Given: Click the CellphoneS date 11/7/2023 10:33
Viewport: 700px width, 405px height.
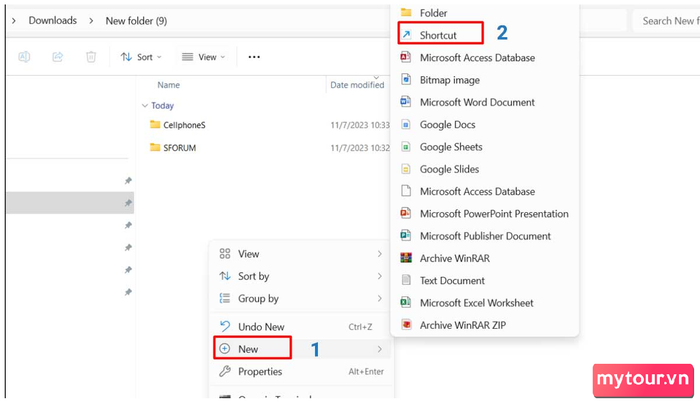Looking at the screenshot, I should click(360, 125).
